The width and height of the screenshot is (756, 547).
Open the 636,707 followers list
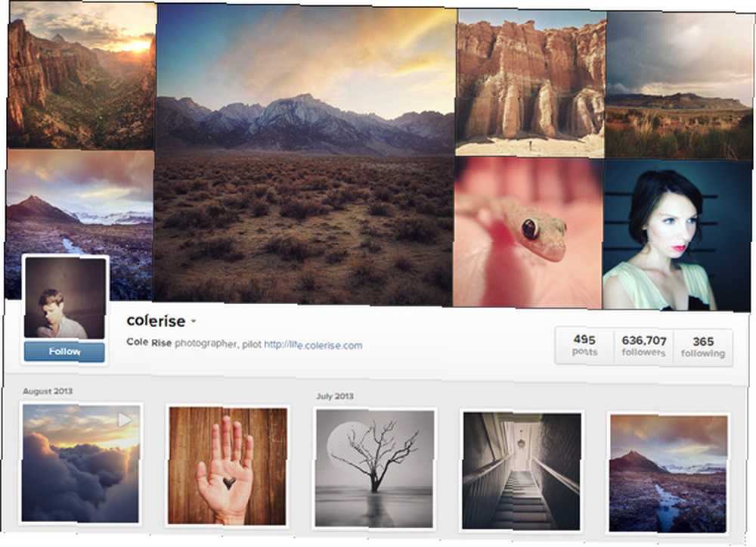pos(643,347)
